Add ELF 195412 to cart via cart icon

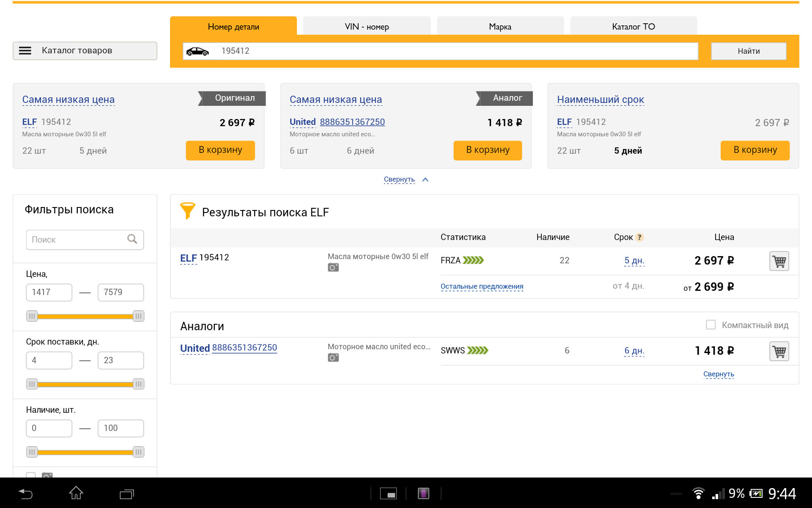click(x=779, y=261)
